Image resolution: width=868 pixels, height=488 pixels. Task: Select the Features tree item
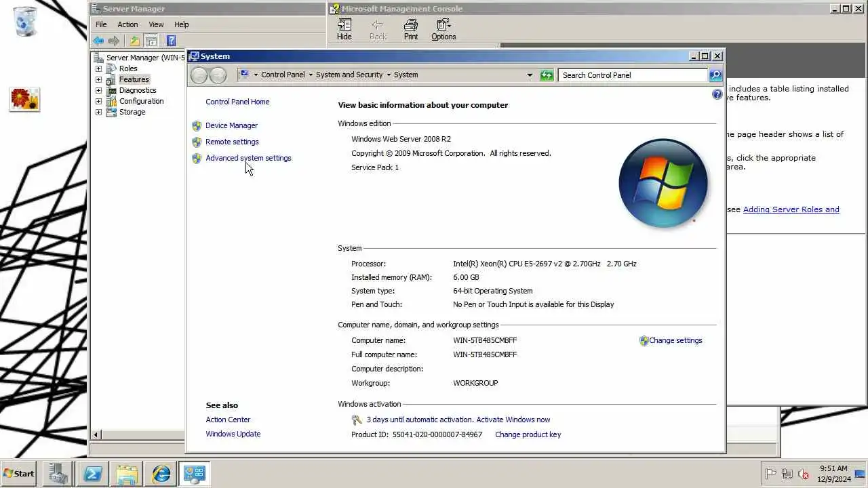[134, 79]
